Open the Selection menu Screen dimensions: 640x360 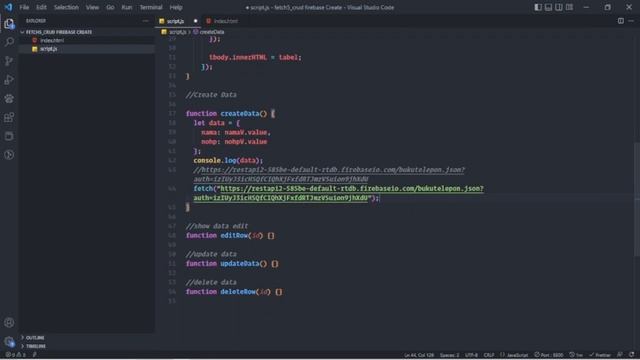[x=66, y=7]
